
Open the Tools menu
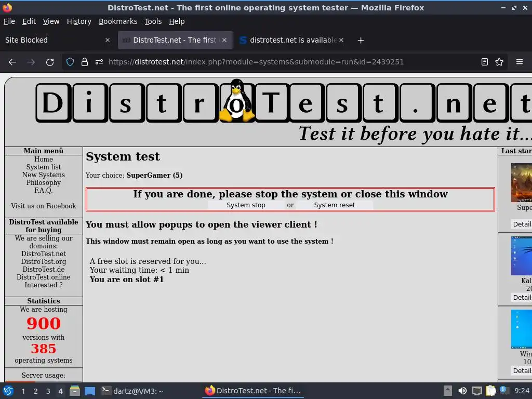point(153,21)
